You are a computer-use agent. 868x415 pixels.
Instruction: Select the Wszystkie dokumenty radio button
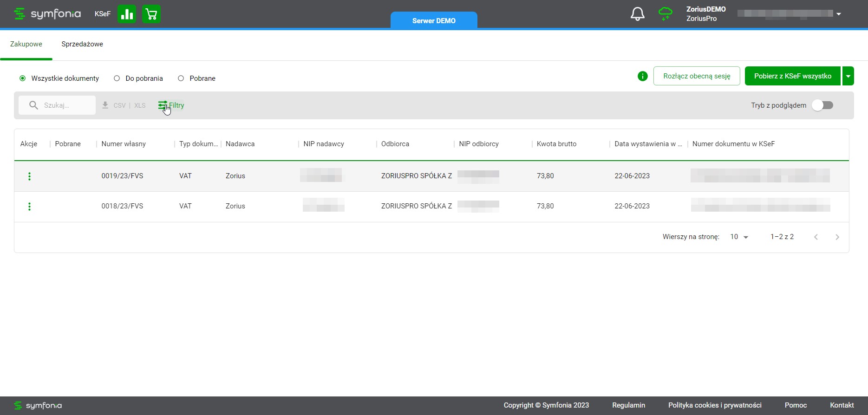tap(22, 78)
